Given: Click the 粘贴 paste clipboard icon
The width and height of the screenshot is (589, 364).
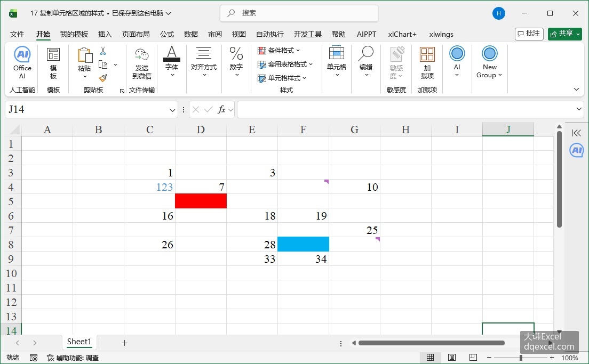Looking at the screenshot, I should click(x=85, y=55).
